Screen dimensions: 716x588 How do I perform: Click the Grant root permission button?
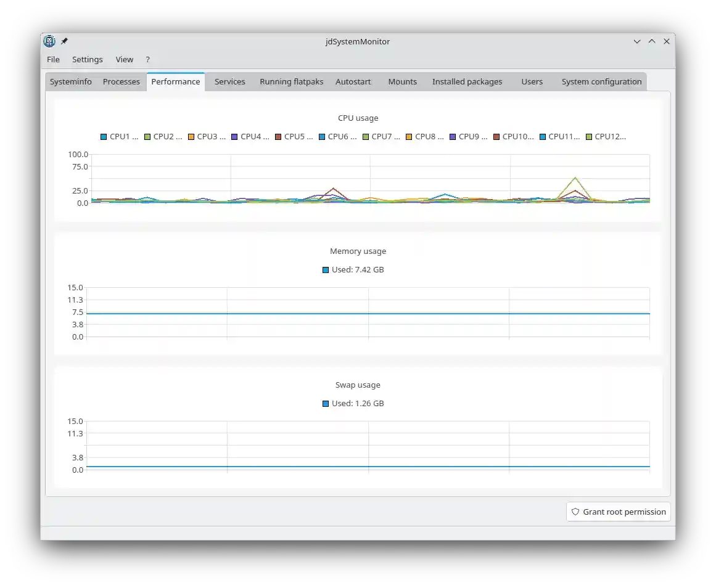coord(617,512)
